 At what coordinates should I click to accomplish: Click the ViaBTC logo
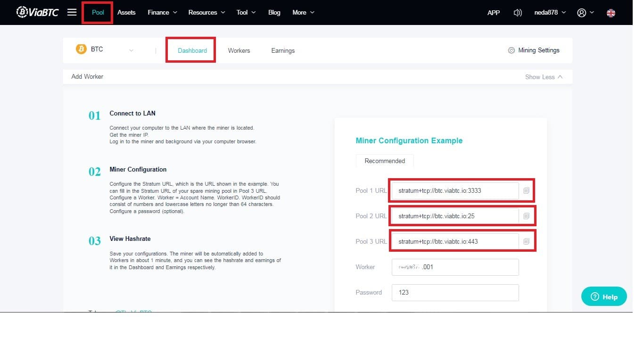pos(38,12)
